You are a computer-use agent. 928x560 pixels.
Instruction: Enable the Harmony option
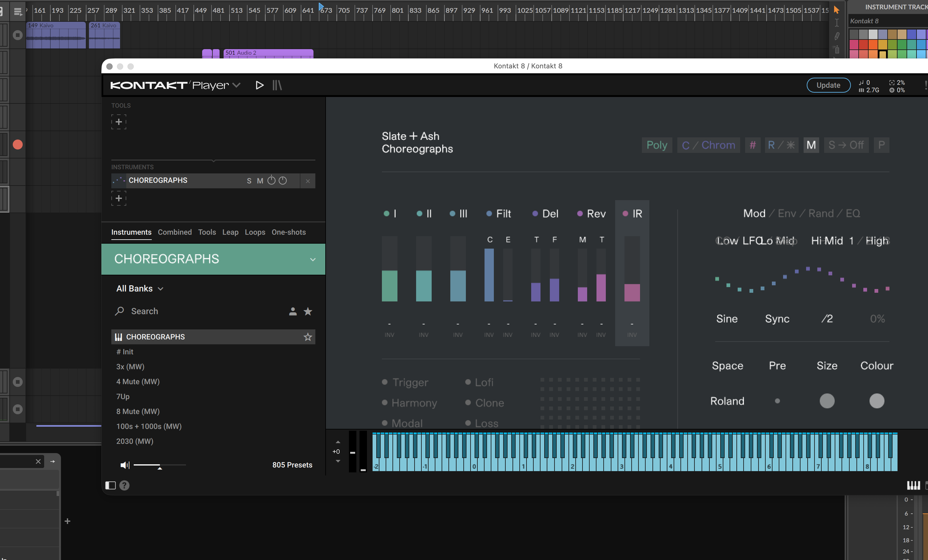(384, 402)
